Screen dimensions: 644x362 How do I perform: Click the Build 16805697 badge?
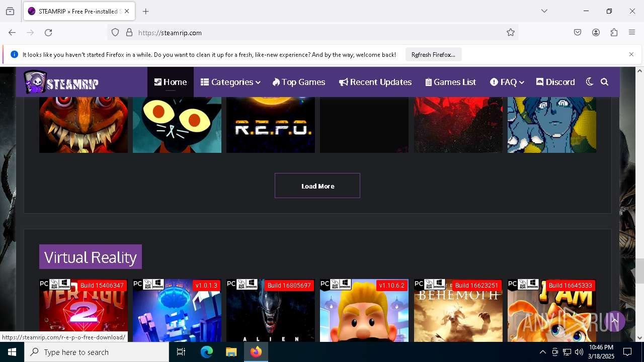pyautogui.click(x=289, y=286)
